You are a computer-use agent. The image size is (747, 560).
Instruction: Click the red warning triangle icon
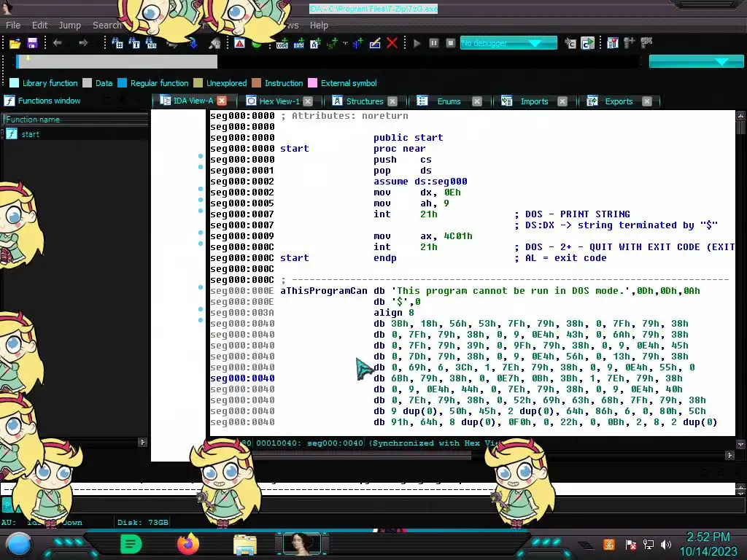(239, 43)
